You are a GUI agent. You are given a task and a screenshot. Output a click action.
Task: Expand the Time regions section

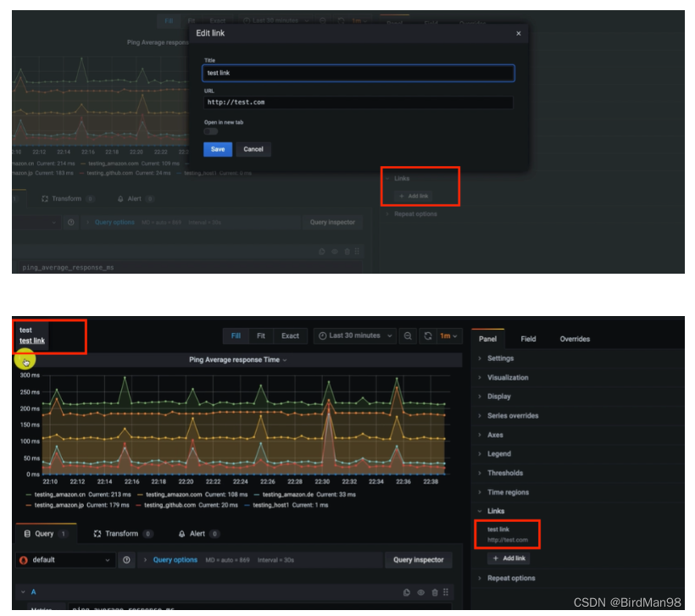click(x=508, y=492)
